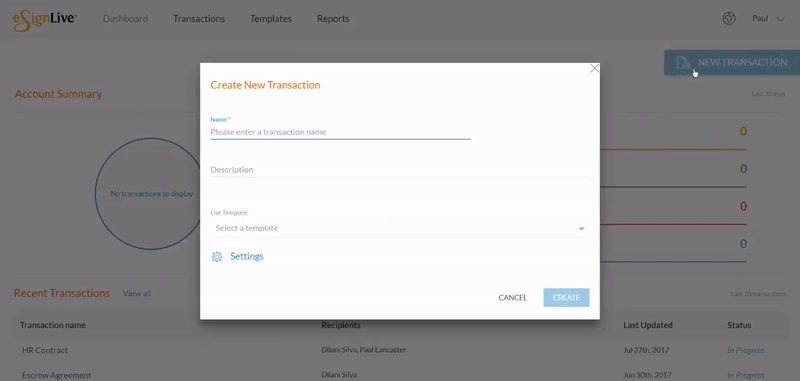Click In Progress status for Escrow Agreement
The width and height of the screenshot is (800, 381).
point(745,375)
